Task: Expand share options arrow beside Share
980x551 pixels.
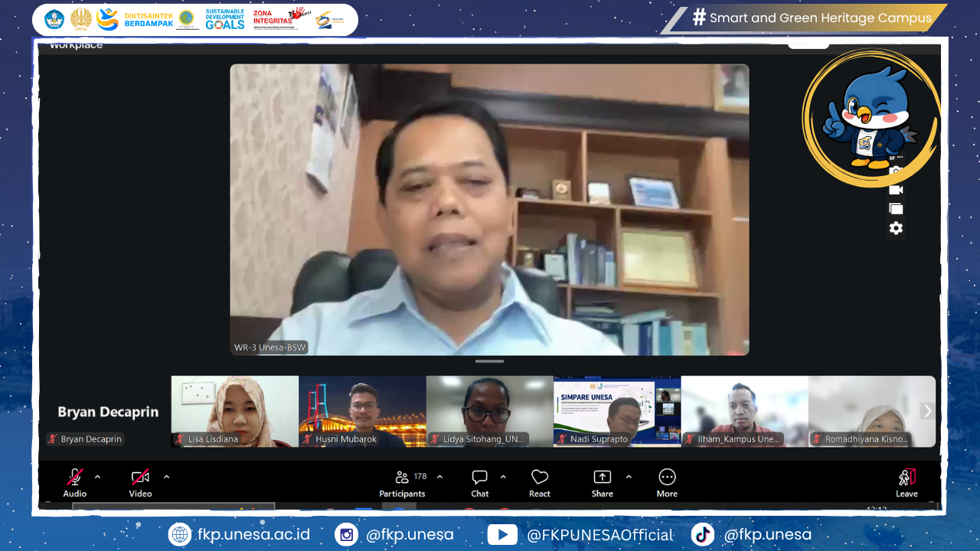Action: pos(629,477)
